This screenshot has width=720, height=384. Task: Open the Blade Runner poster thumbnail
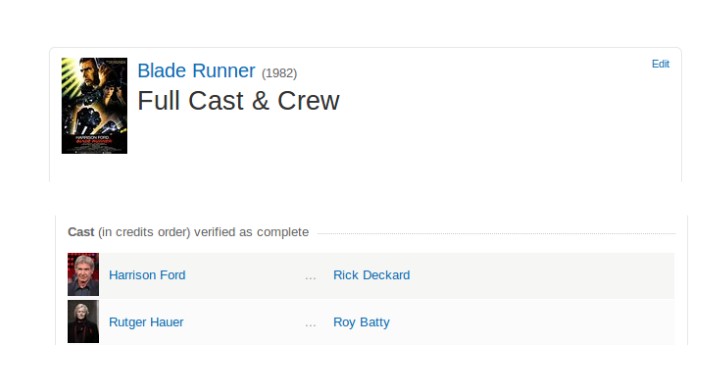coord(94,105)
